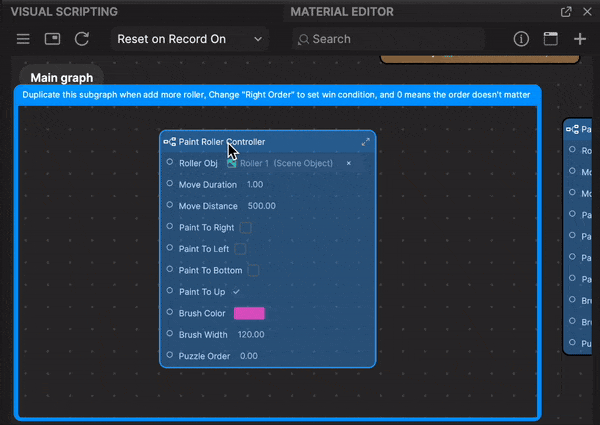Enable the Paint To Right checkbox
Image resolution: width=600 pixels, height=425 pixels.
[x=245, y=228]
